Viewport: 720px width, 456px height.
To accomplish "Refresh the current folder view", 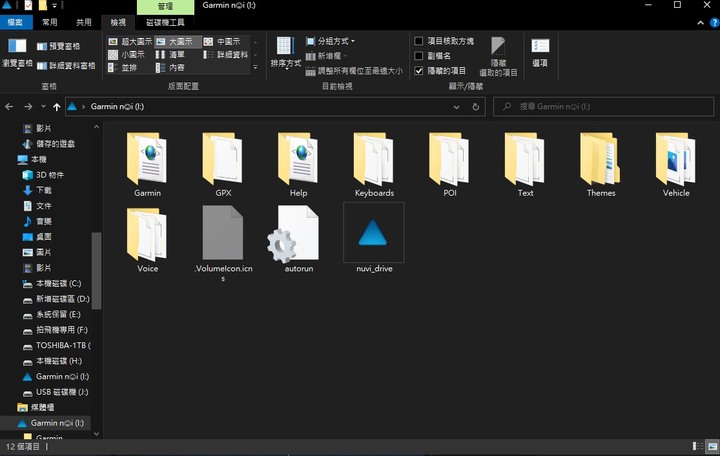I will click(476, 107).
